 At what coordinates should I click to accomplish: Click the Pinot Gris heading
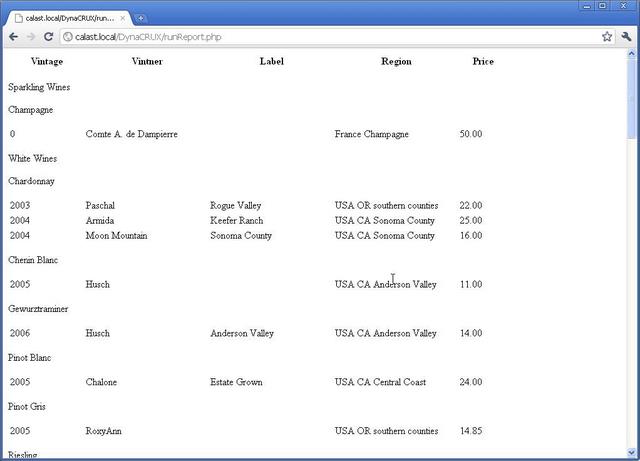(27, 407)
